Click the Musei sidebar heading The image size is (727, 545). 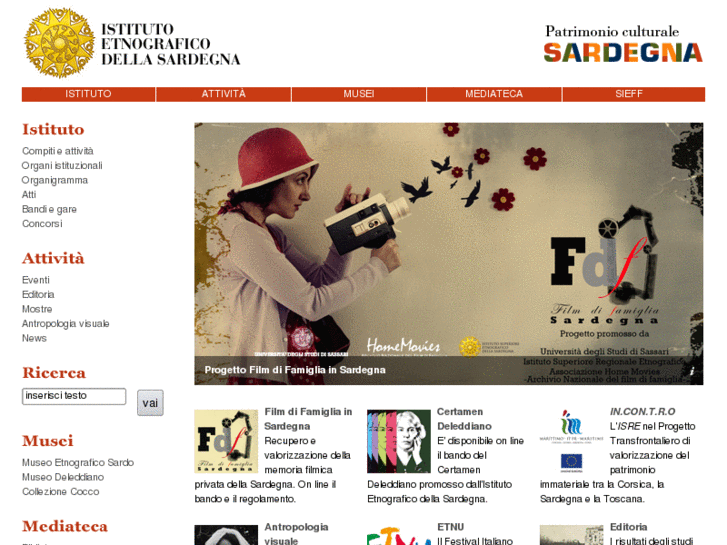point(48,441)
